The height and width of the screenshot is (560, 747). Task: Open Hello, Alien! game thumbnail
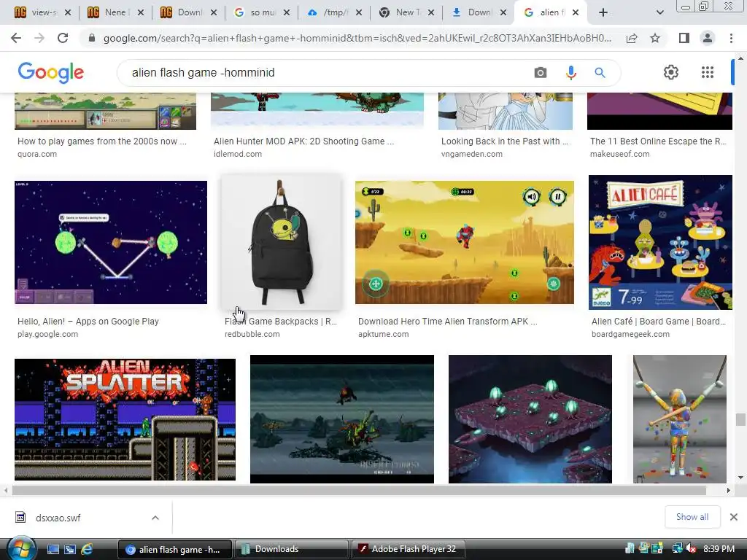tap(111, 242)
